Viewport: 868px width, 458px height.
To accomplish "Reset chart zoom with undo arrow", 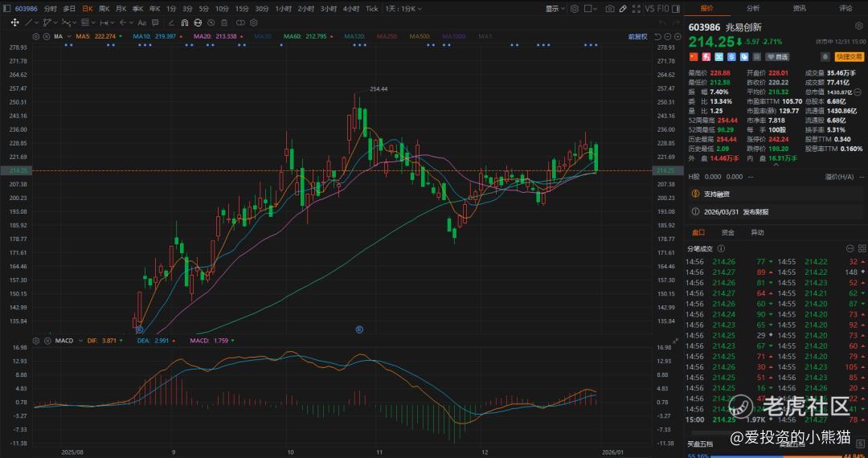I will [657, 36].
